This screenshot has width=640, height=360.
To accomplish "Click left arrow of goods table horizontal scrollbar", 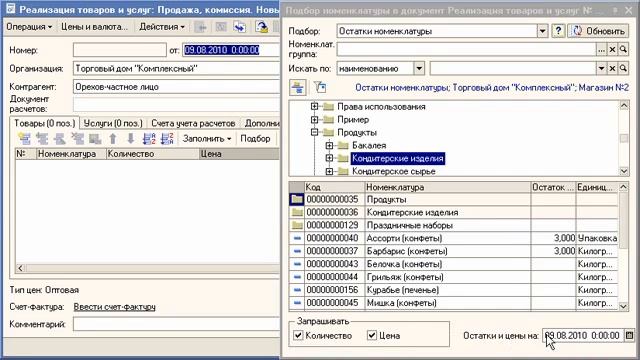I will click(20, 268).
